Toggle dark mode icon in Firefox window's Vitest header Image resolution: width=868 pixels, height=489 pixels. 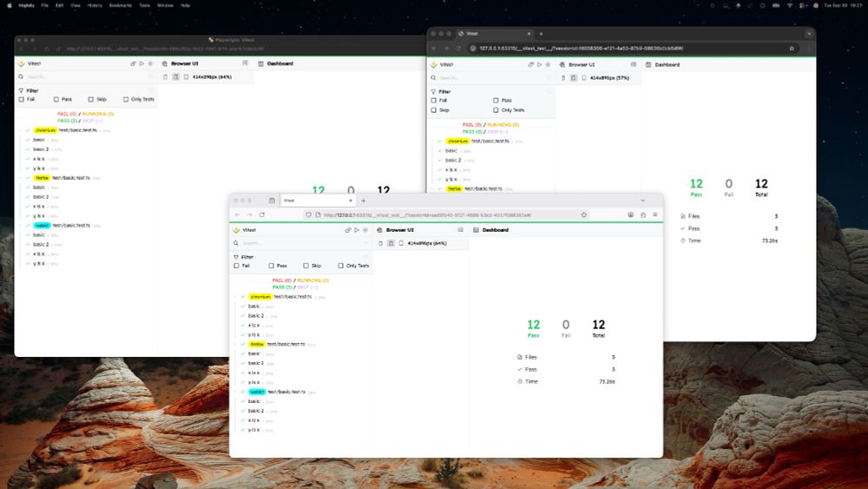tap(365, 230)
